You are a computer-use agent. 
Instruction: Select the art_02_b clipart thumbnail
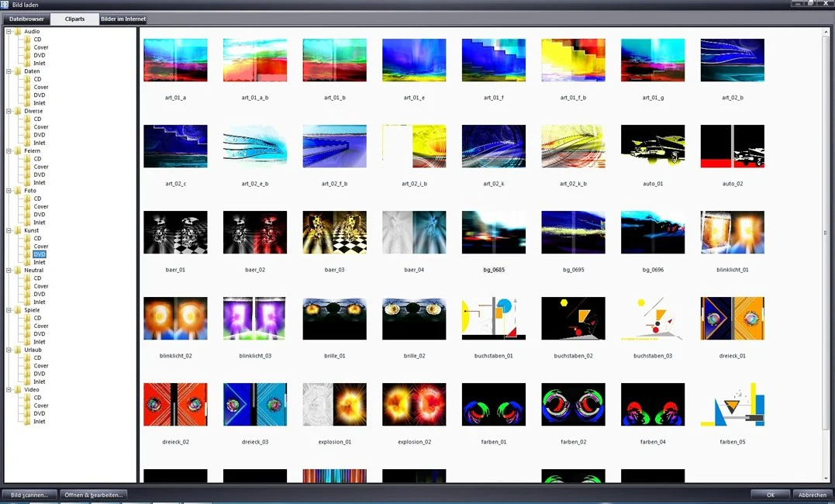[732, 60]
